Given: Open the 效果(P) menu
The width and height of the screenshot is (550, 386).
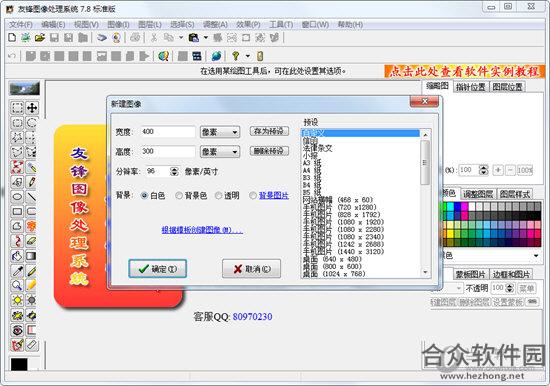Looking at the screenshot, I should point(248,25).
